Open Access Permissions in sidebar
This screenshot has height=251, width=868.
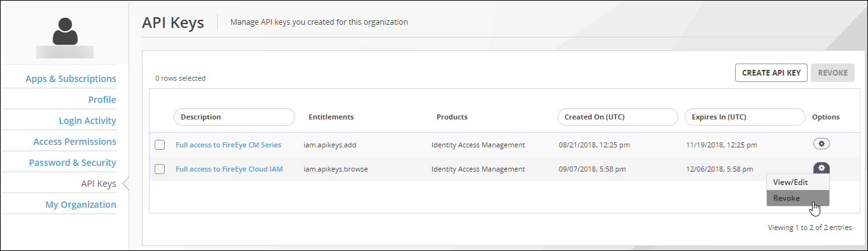click(74, 142)
